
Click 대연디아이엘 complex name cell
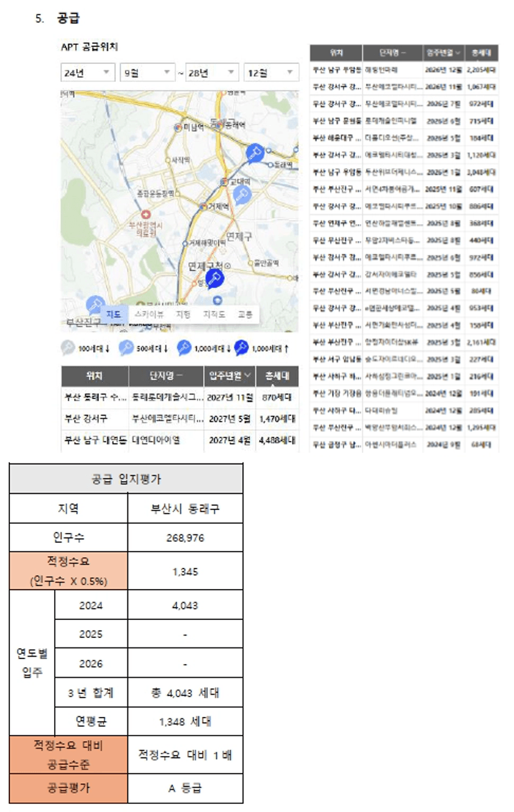click(167, 440)
